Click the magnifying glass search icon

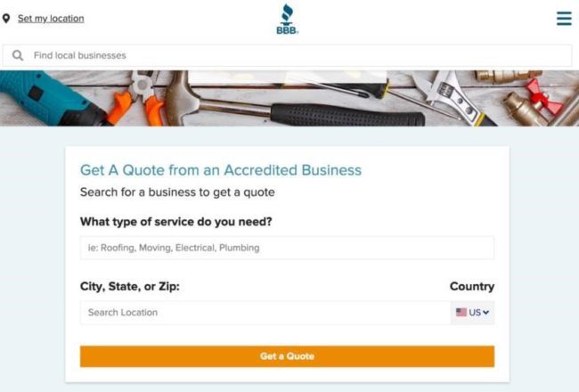[x=18, y=55]
